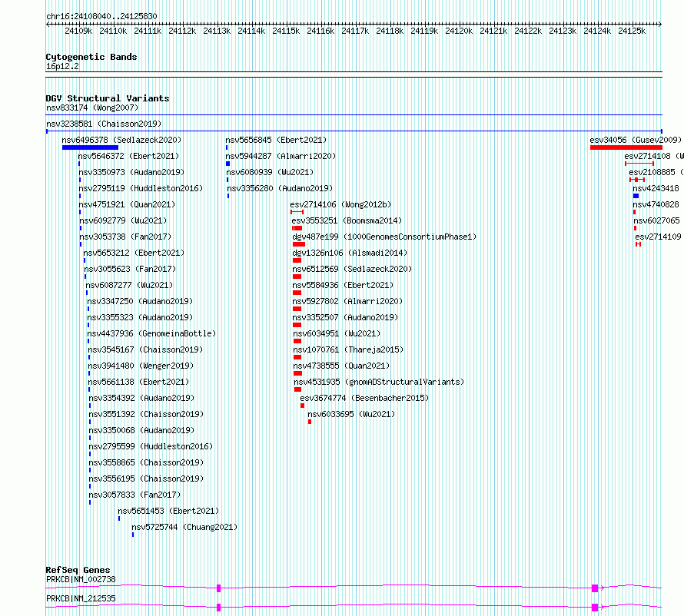Screen dimensions: 684x616
Task: Select nsv6496378 (Sedlazeck2020) blue bar
Action: pyautogui.click(x=90, y=147)
